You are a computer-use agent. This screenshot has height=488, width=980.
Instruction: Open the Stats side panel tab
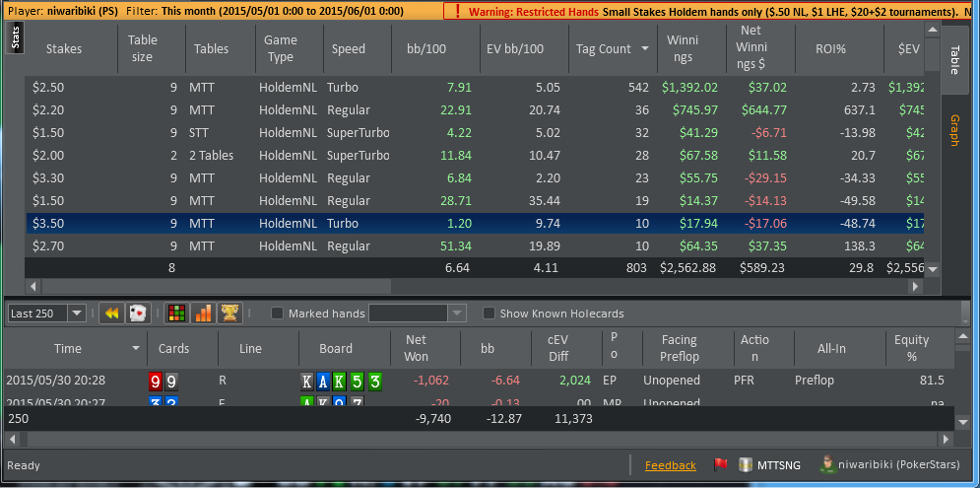click(x=16, y=37)
